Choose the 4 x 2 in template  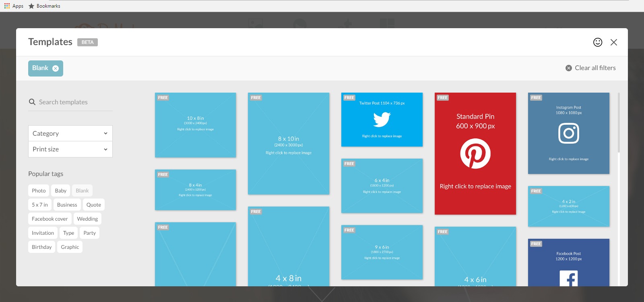point(569,206)
